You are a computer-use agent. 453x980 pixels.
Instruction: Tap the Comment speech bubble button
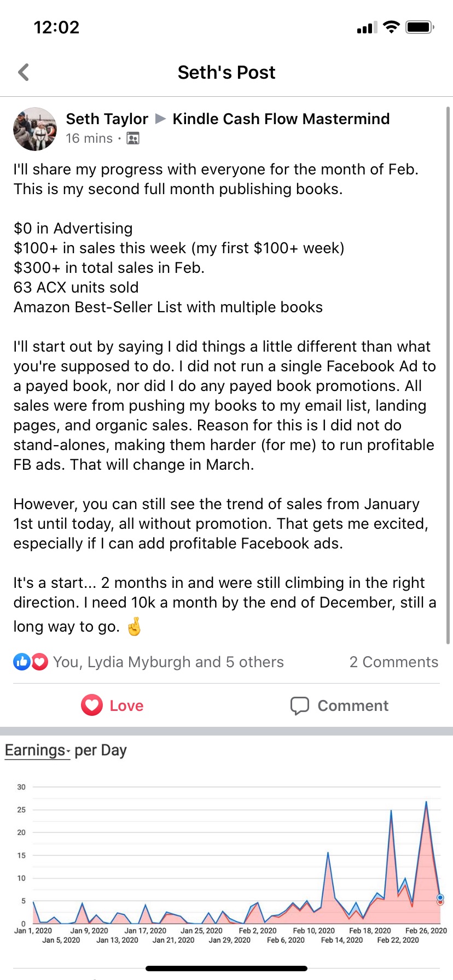coord(339,705)
